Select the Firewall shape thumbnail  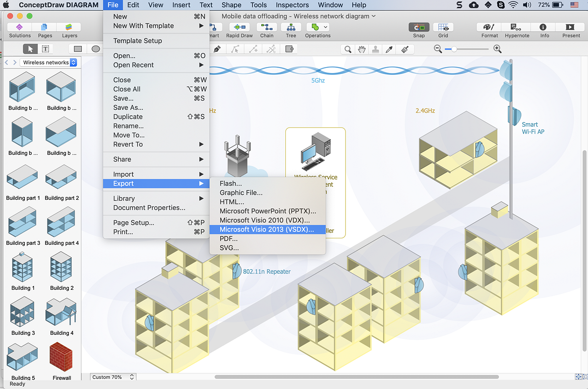[x=62, y=358]
